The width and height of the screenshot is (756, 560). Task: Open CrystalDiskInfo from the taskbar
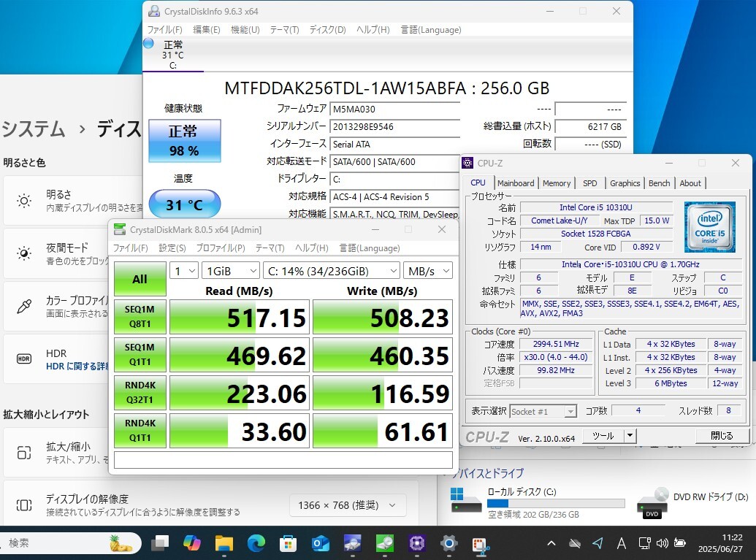pos(352,543)
